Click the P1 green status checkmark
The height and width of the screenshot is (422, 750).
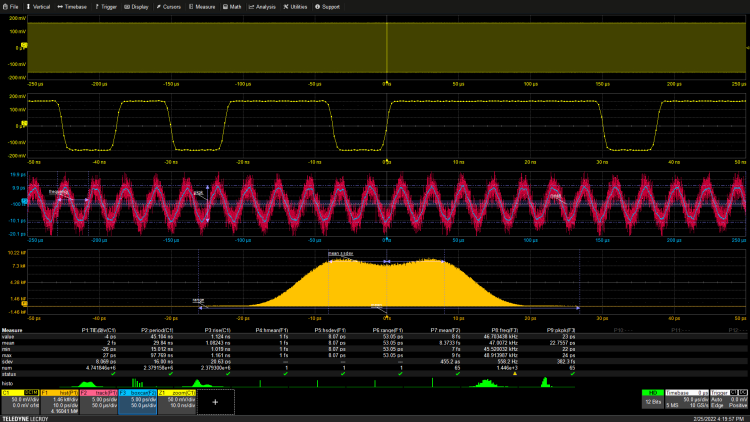point(113,374)
